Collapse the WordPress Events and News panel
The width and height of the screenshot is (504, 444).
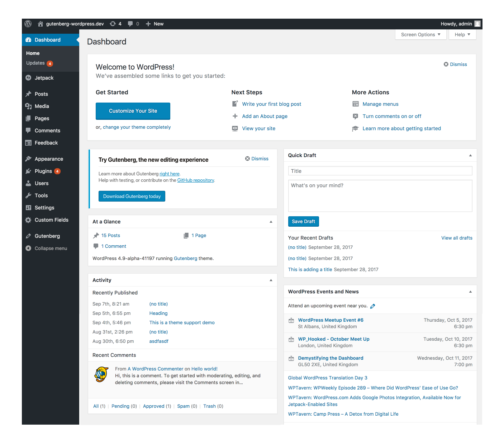(470, 292)
